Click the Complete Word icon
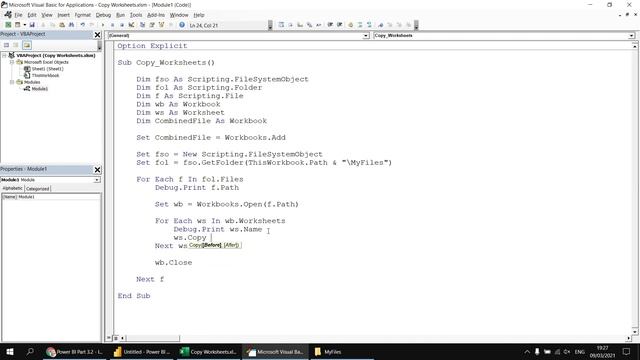This screenshot has width=640, height=360. (319, 25)
